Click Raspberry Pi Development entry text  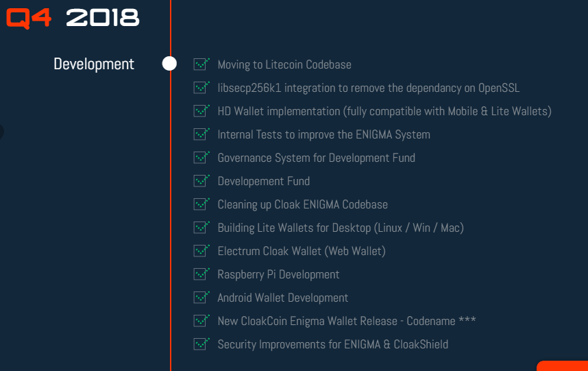pyautogui.click(x=278, y=274)
